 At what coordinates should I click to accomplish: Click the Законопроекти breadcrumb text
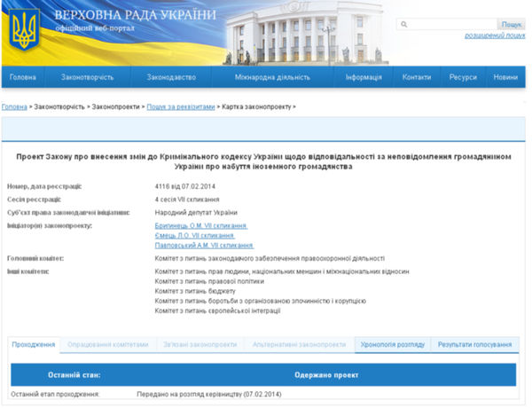[x=115, y=107]
